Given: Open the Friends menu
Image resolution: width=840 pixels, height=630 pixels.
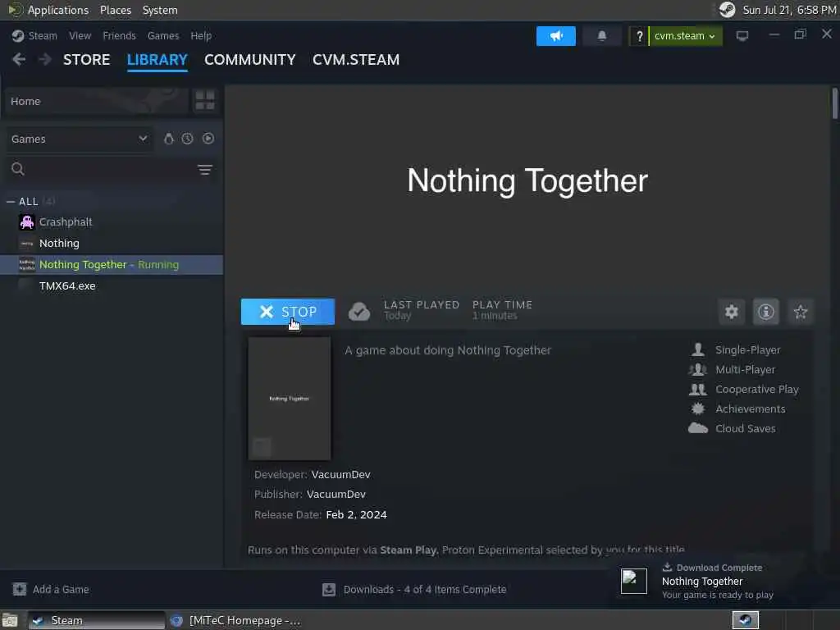Looking at the screenshot, I should [119, 36].
